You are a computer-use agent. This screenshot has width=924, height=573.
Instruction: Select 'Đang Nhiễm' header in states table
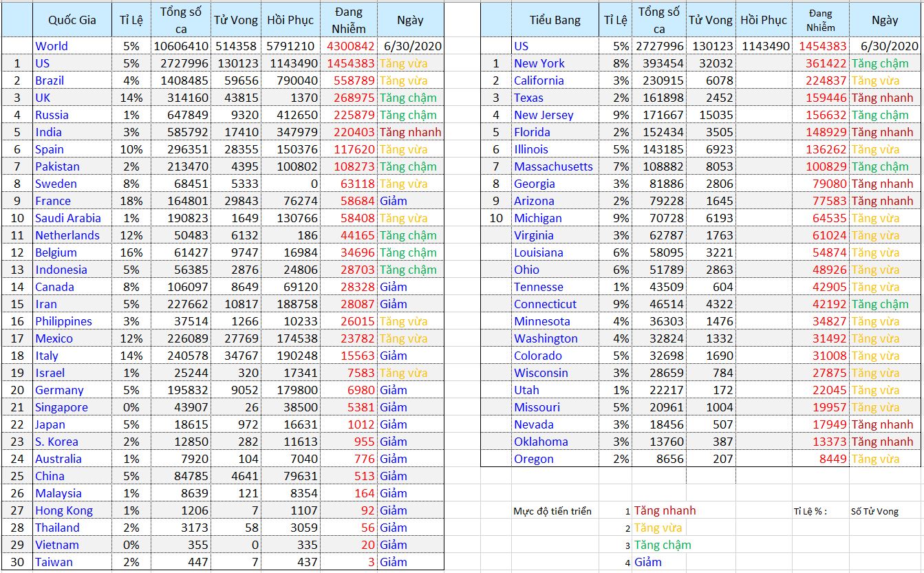[x=820, y=20]
